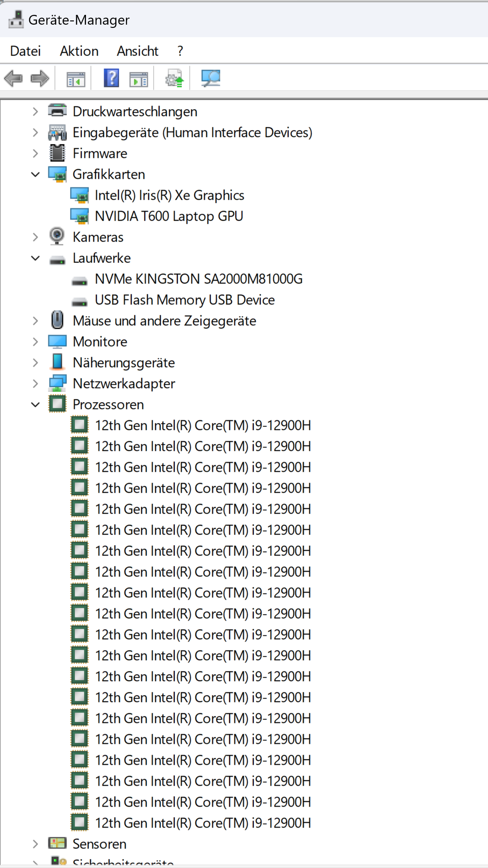Open the Aktion menu
This screenshot has height=868, width=488.
point(79,51)
